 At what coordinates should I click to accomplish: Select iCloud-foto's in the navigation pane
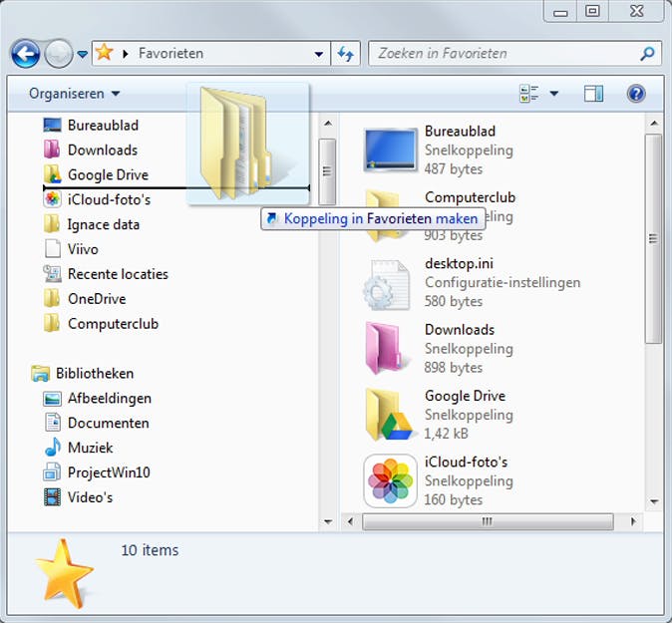pyautogui.click(x=110, y=199)
